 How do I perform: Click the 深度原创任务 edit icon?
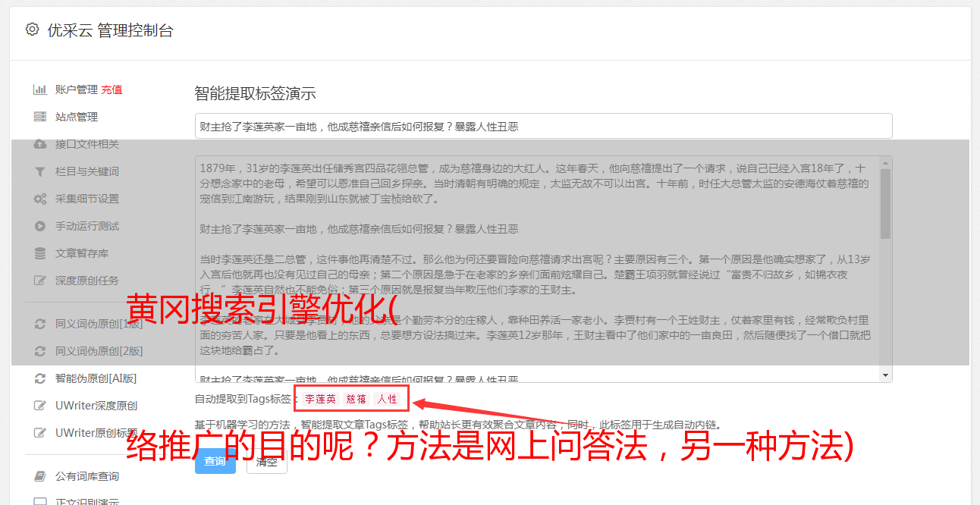(40, 281)
